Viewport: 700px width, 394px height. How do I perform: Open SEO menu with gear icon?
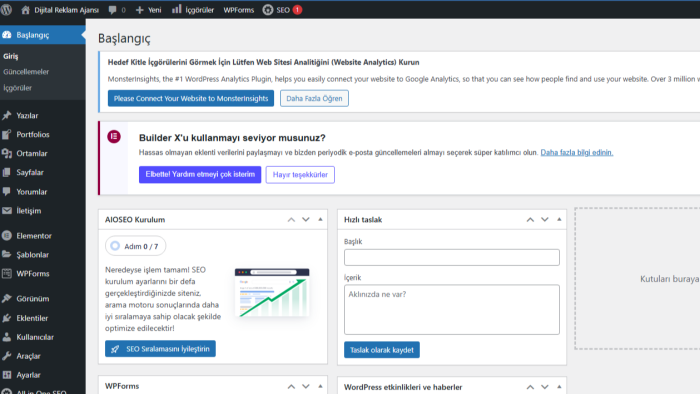[268, 10]
